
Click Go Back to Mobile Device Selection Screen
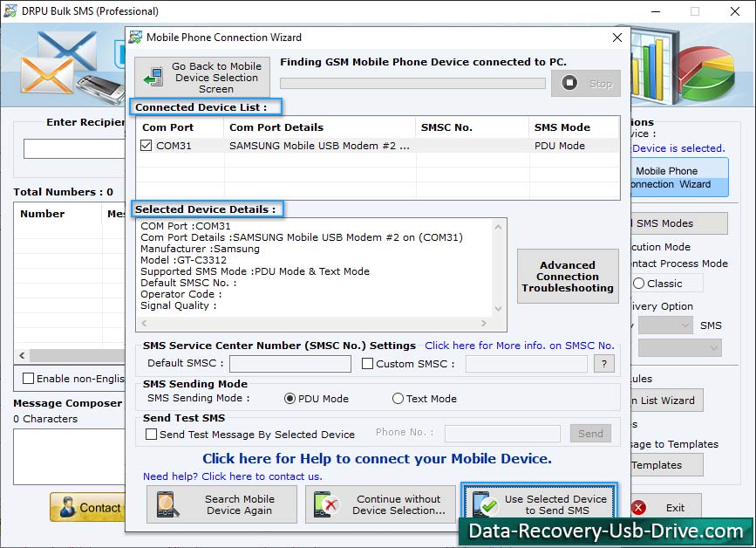coord(202,77)
